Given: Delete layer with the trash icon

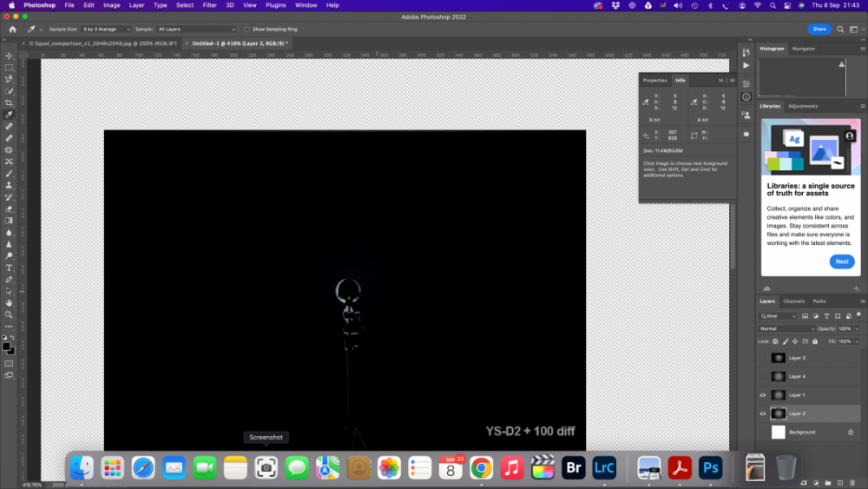Looking at the screenshot, I should pyautogui.click(x=852, y=483).
